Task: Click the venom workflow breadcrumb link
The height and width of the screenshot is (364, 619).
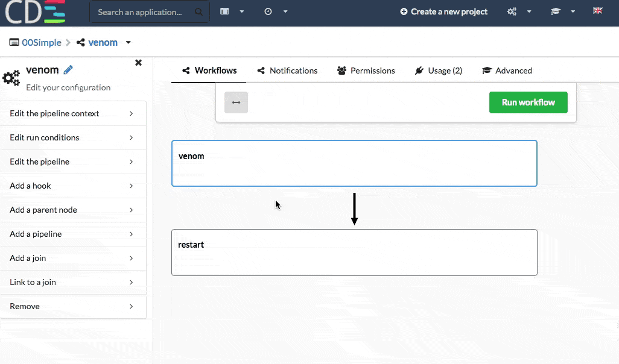Action: click(x=103, y=43)
